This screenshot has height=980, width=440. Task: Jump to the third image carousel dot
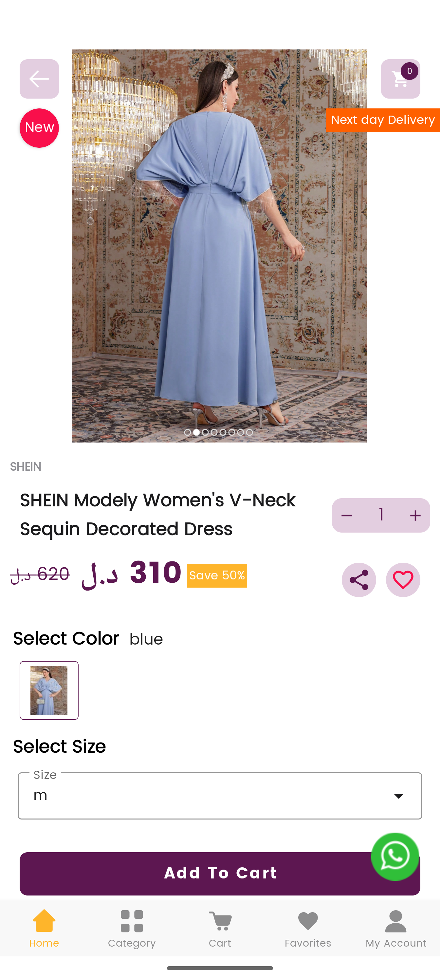click(205, 432)
